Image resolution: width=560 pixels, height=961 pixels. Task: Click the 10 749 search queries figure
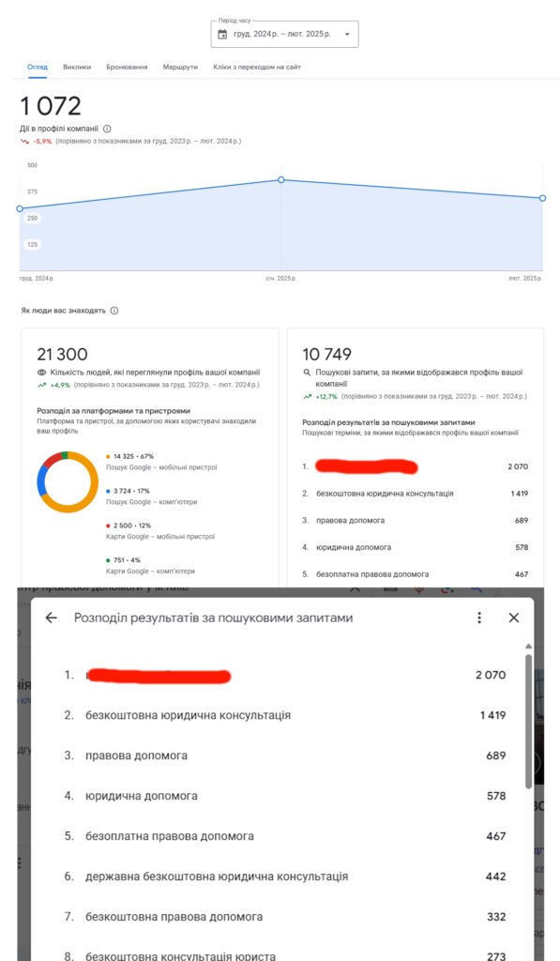(326, 354)
